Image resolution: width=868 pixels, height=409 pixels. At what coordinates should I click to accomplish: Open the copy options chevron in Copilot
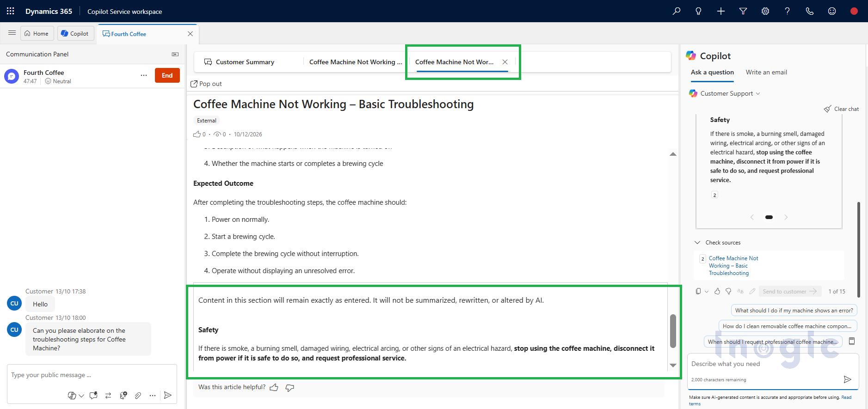coord(707,291)
